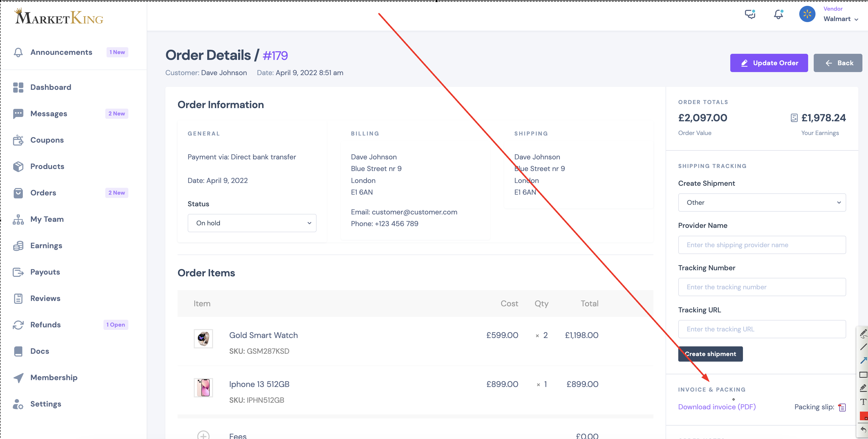Image resolution: width=868 pixels, height=439 pixels.
Task: Click the Update Order button
Action: coord(769,63)
